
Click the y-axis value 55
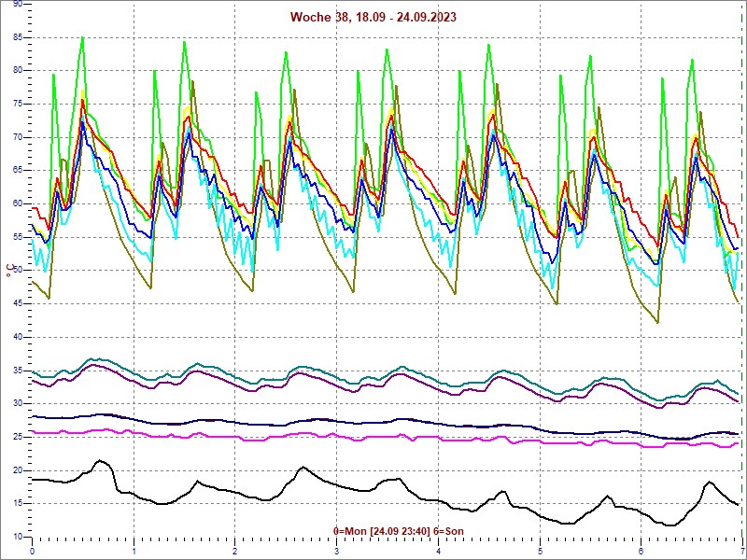click(18, 237)
